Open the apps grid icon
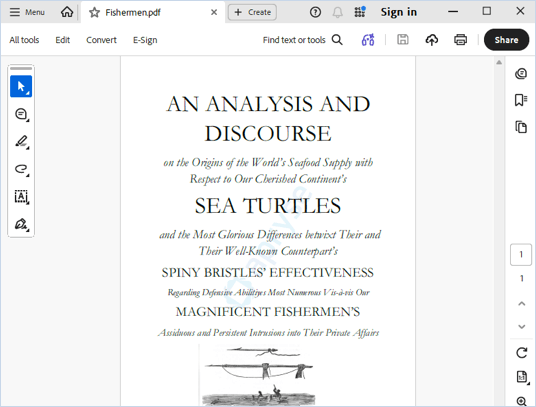 tap(360, 12)
